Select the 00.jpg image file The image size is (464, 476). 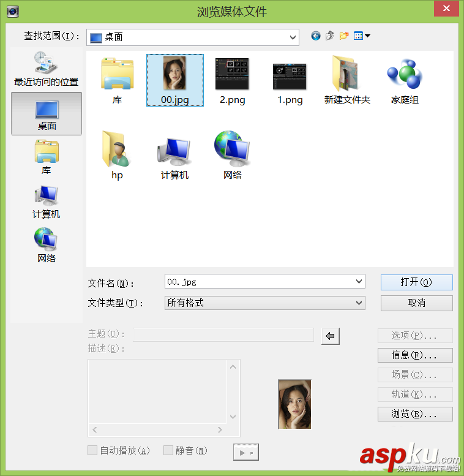pos(175,80)
